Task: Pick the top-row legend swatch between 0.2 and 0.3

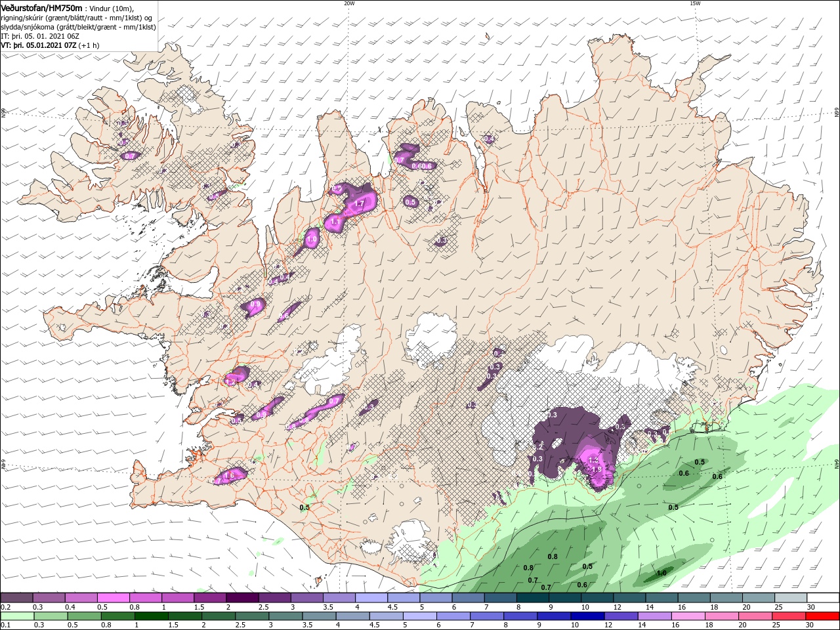Action: (x=16, y=598)
